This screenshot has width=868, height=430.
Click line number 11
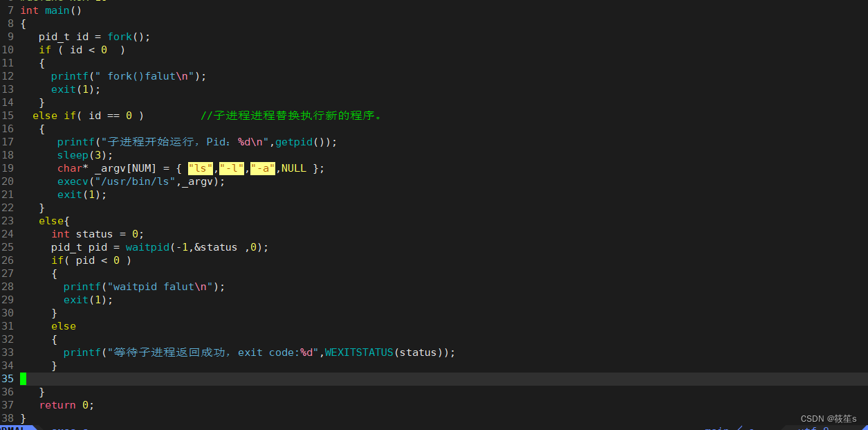click(x=8, y=63)
